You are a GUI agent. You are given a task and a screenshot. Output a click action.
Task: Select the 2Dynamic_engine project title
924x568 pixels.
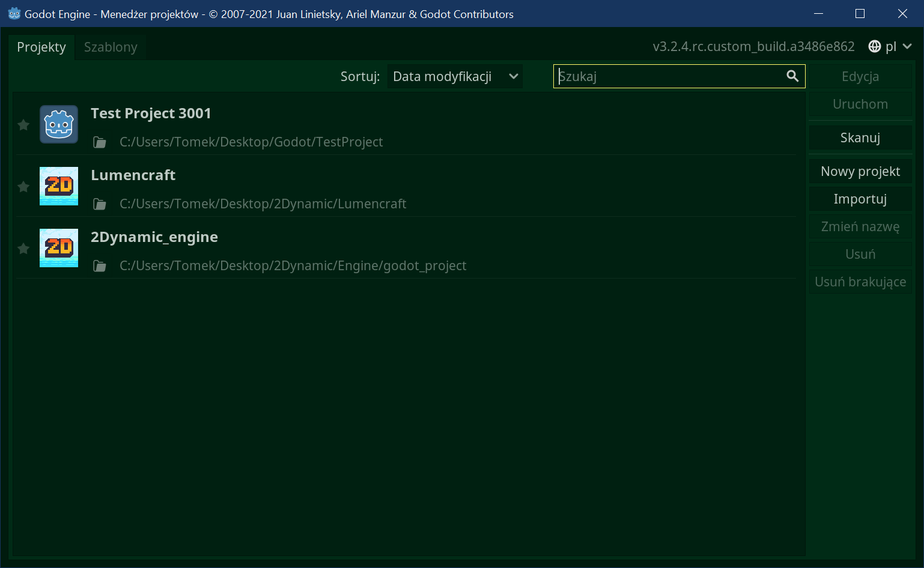[154, 237]
